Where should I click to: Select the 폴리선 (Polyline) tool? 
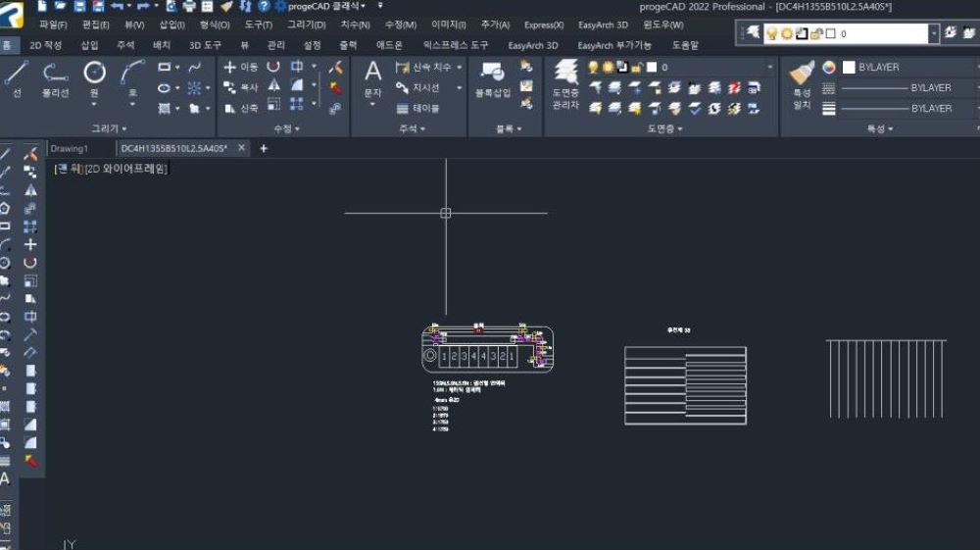[x=55, y=76]
